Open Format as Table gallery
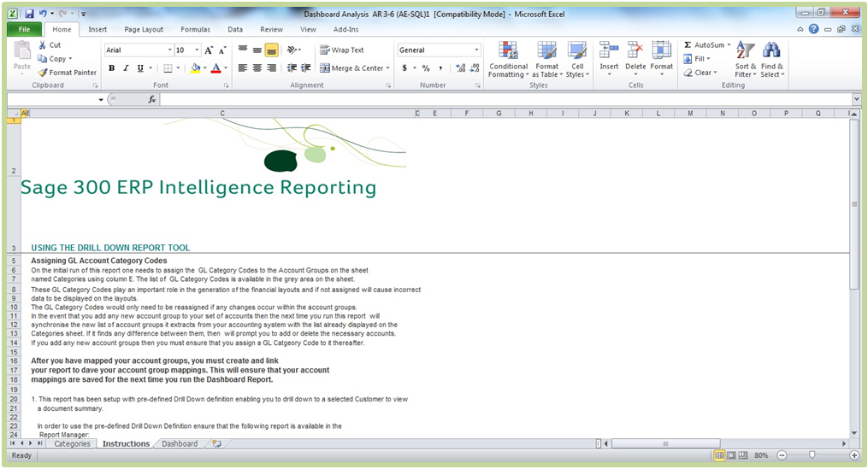 [x=547, y=60]
